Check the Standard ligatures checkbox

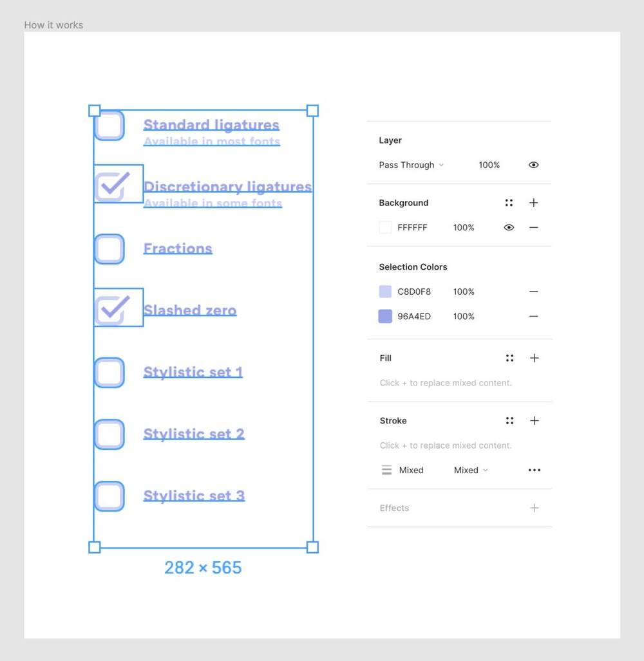point(109,125)
